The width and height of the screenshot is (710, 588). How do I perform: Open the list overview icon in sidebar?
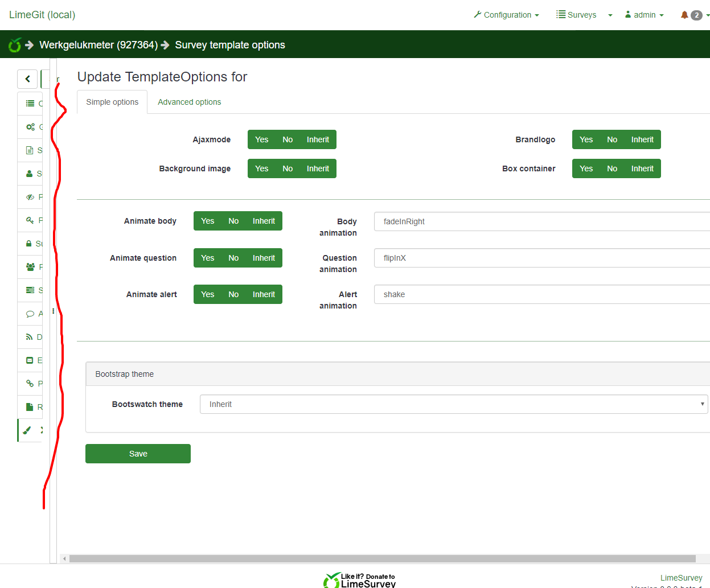[x=30, y=104]
